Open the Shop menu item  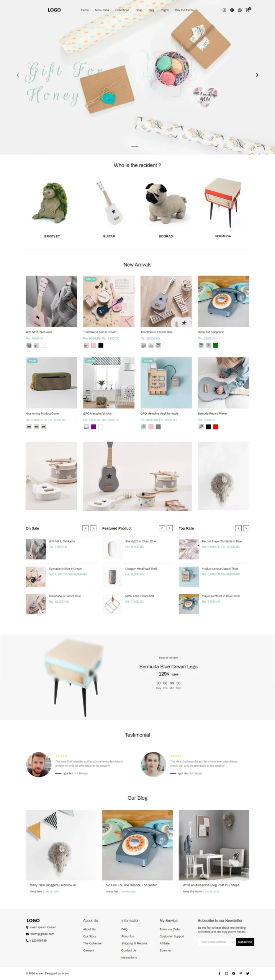(139, 10)
